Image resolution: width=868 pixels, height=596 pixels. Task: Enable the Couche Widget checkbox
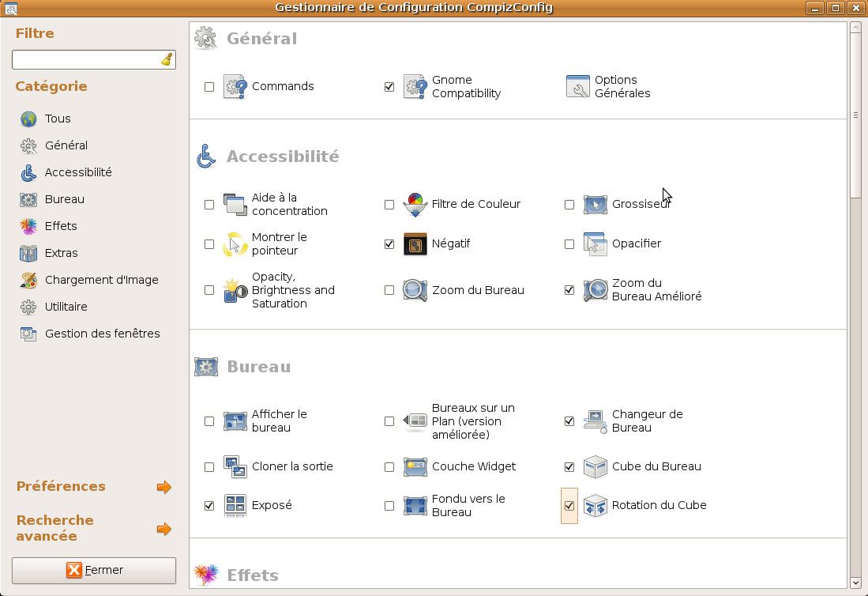(389, 467)
